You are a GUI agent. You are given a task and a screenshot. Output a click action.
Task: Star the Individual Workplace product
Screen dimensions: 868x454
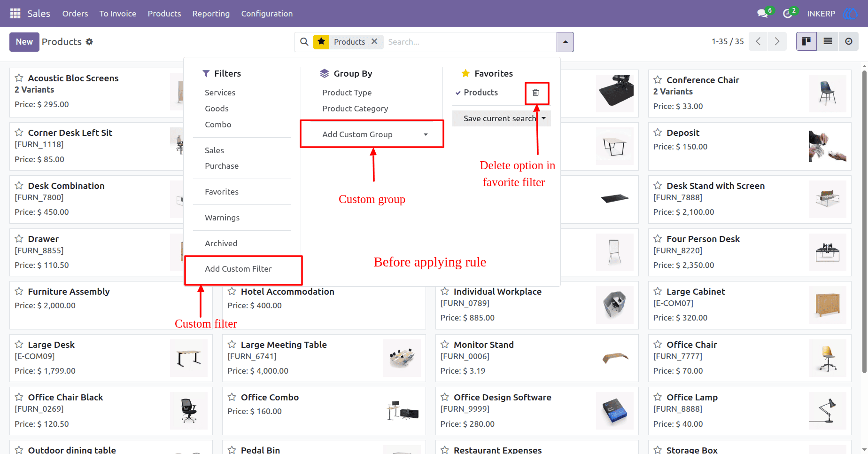tap(445, 291)
